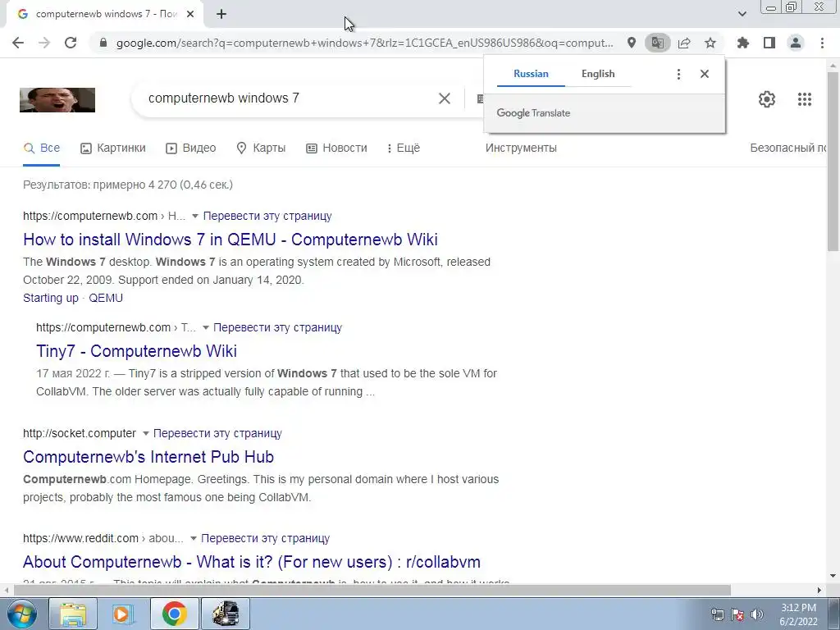This screenshot has width=840, height=630.
Task: Open the Extensions puzzle icon
Action: (743, 43)
